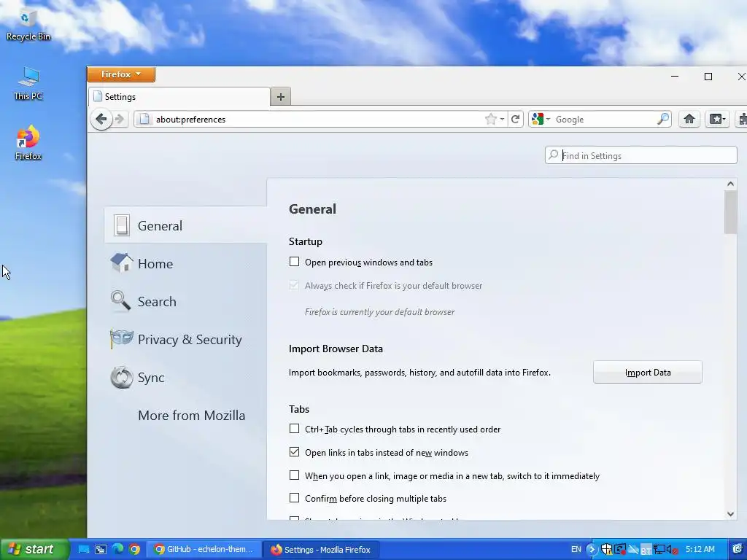Go forward with the forward arrow
The width and height of the screenshot is (747, 560).
[120, 119]
